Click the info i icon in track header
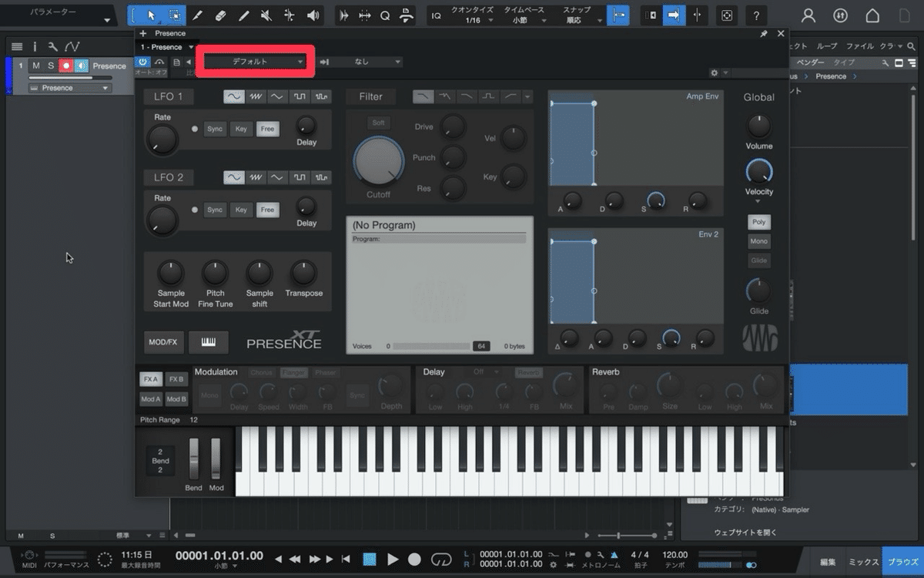Screen dimensions: 924x578 [x=35, y=46]
